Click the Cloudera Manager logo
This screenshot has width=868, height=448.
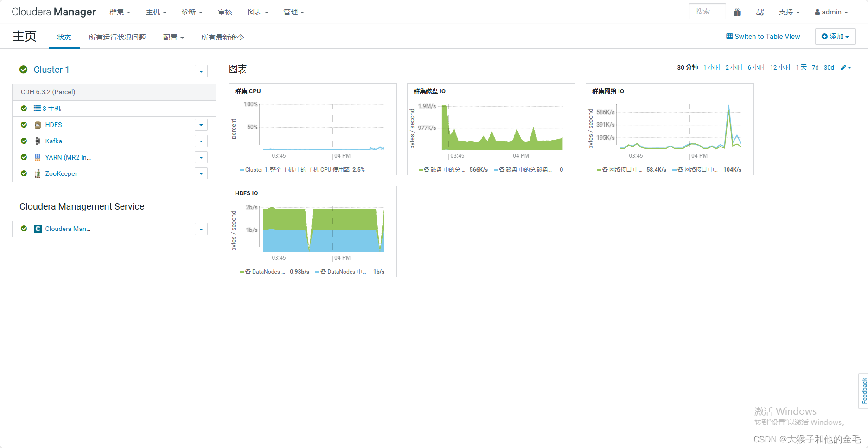(x=54, y=12)
